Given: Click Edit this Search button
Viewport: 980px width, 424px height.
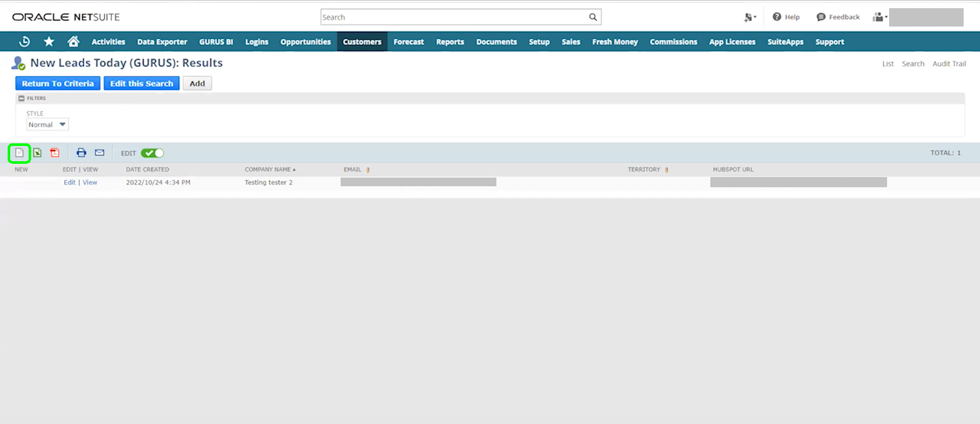Looking at the screenshot, I should (141, 83).
